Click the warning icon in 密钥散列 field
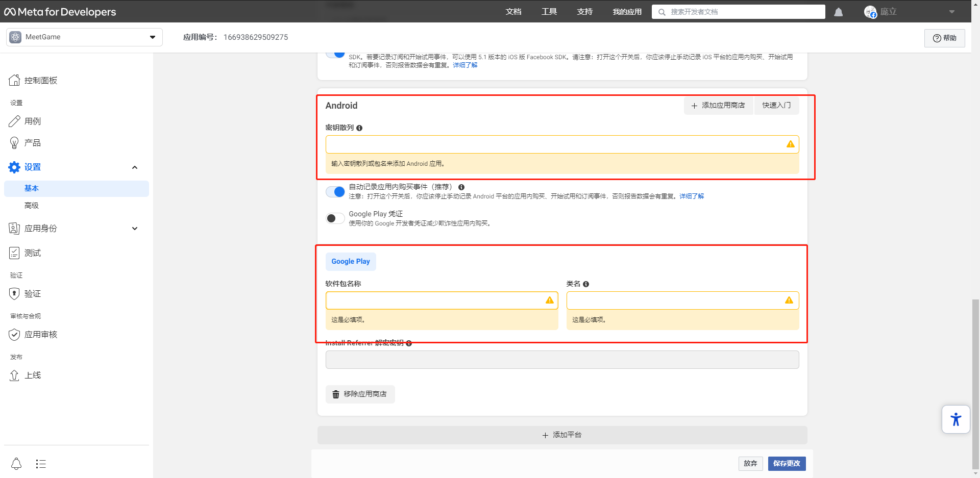Screen dimensions: 980x478 [790, 144]
